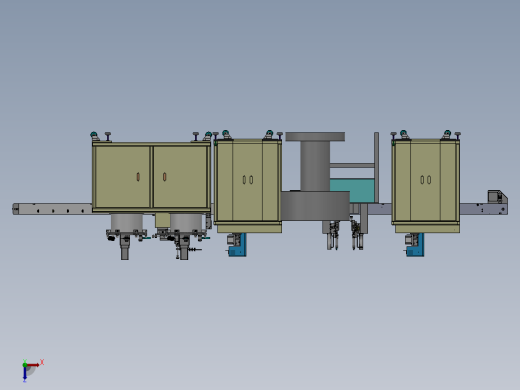Select the left cylindrical tank under double cabinet
The width and height of the screenshot is (520, 390).
127,222
